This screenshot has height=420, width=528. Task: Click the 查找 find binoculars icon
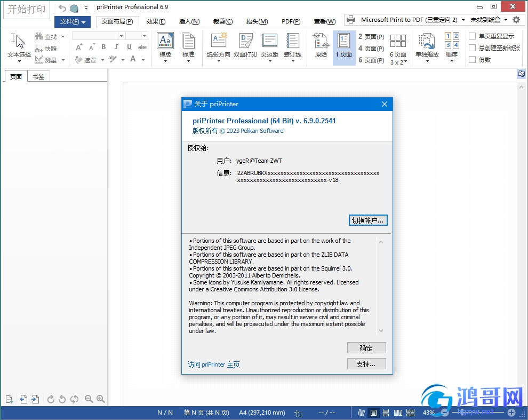39,36
